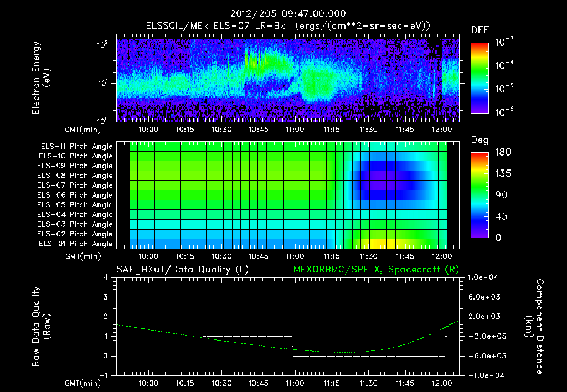Click the DEF color bar

(480, 78)
